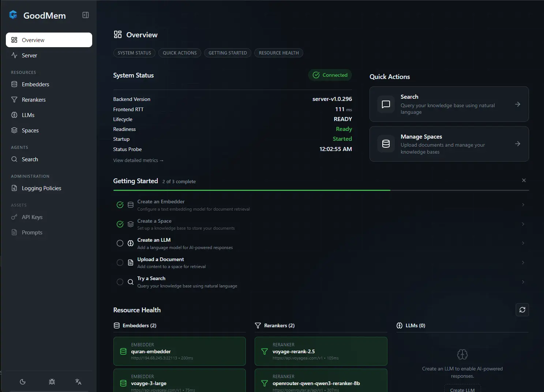This screenshot has width=544, height=392.
Task: Toggle dark mode moon icon
Action: click(23, 382)
